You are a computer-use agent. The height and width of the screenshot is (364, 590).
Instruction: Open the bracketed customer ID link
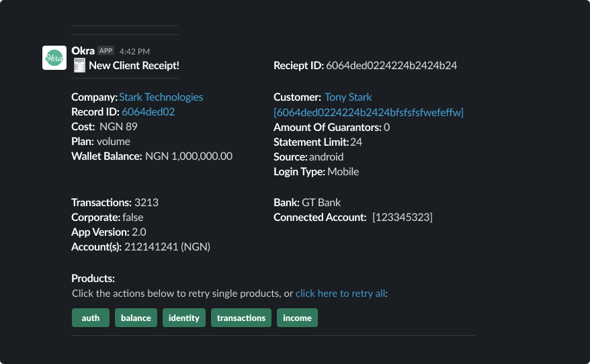[x=368, y=112]
